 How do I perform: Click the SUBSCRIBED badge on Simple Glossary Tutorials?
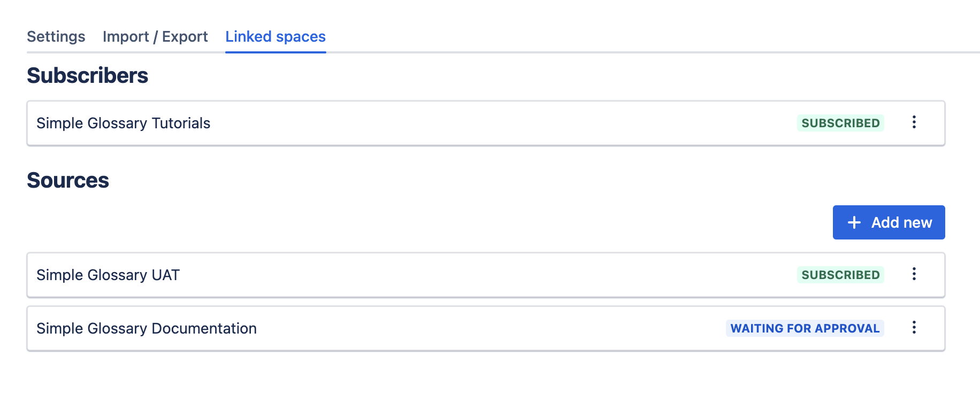[x=840, y=122]
